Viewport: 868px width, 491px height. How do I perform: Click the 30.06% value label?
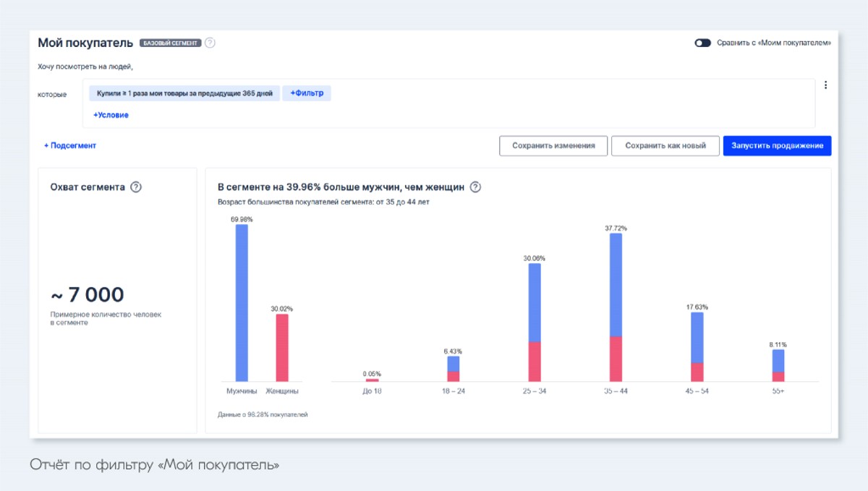[535, 258]
